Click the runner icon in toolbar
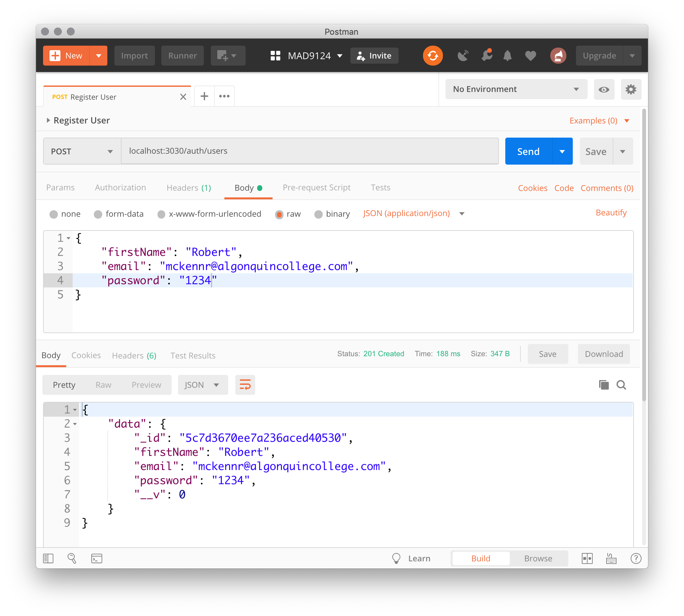684x616 pixels. pos(182,55)
